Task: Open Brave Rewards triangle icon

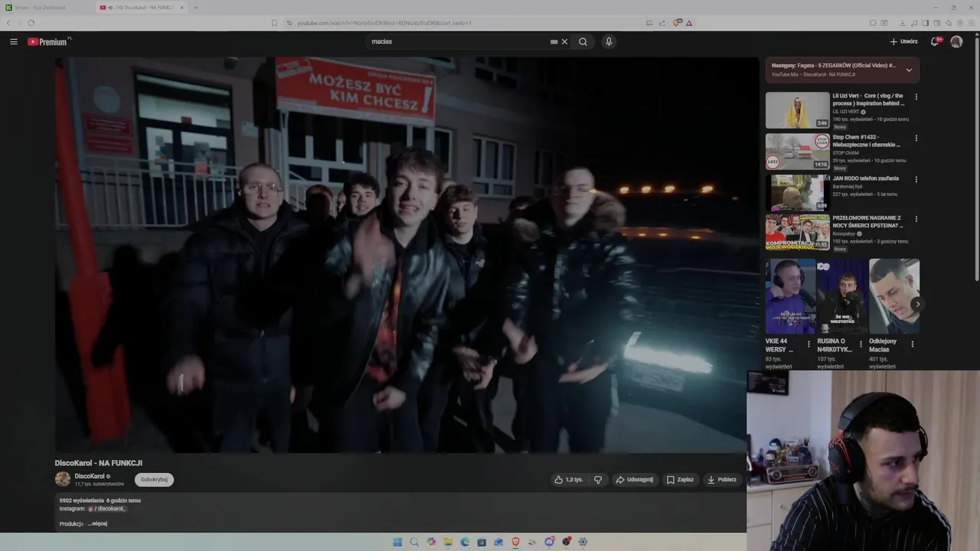Action: (x=689, y=23)
